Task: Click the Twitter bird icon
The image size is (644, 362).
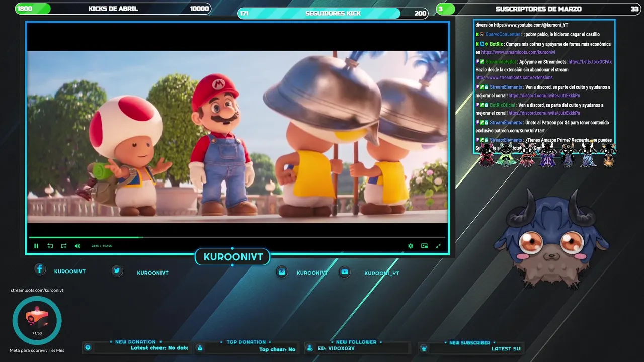Action: point(117,271)
